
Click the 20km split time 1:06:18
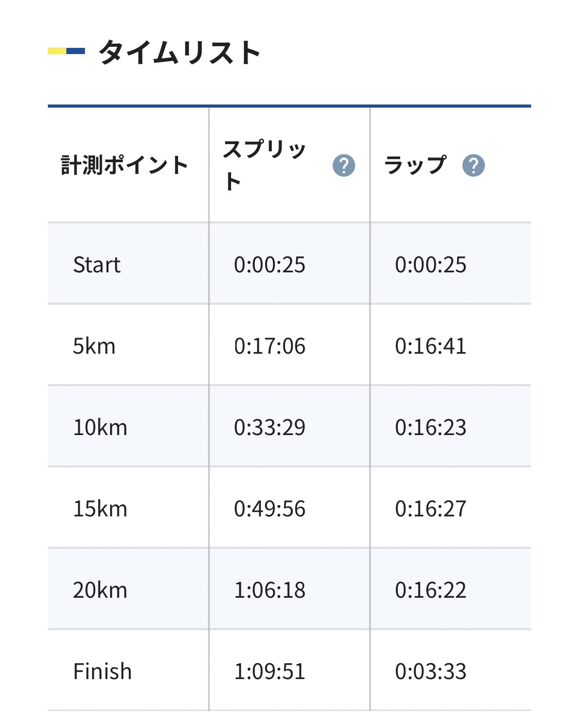pos(270,591)
